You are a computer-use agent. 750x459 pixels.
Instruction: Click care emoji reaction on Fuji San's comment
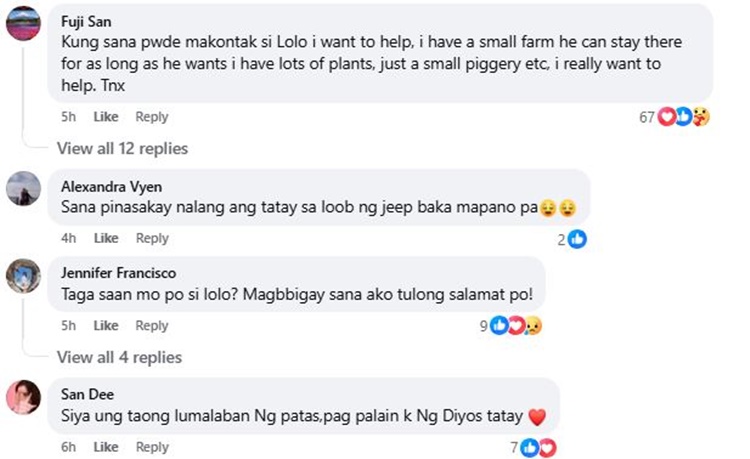[x=701, y=116]
